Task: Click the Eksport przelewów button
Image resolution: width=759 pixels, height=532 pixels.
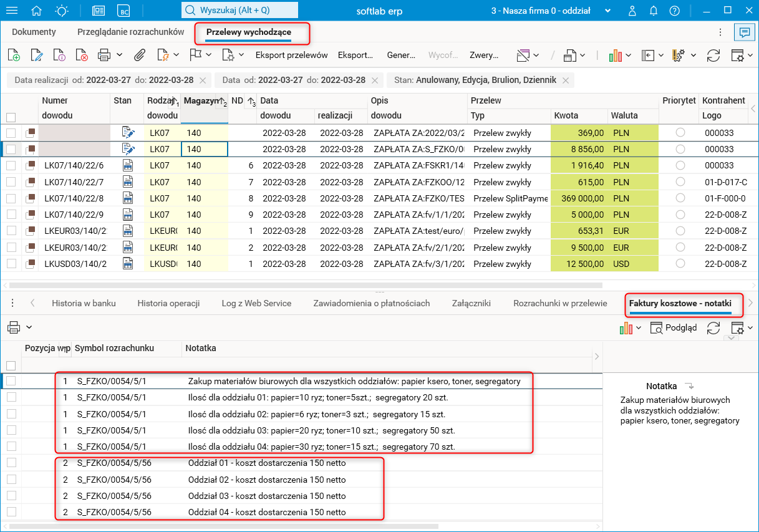Action: click(291, 56)
